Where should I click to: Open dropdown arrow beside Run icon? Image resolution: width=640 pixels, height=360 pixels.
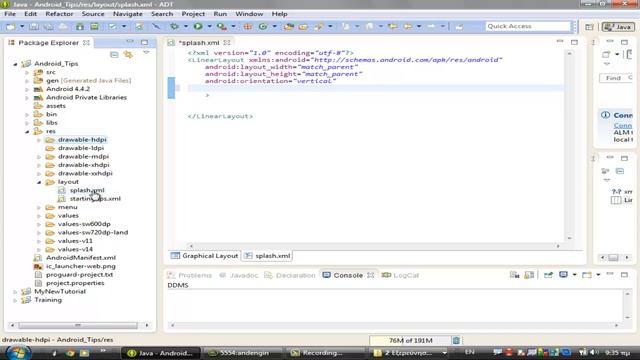[209, 27]
